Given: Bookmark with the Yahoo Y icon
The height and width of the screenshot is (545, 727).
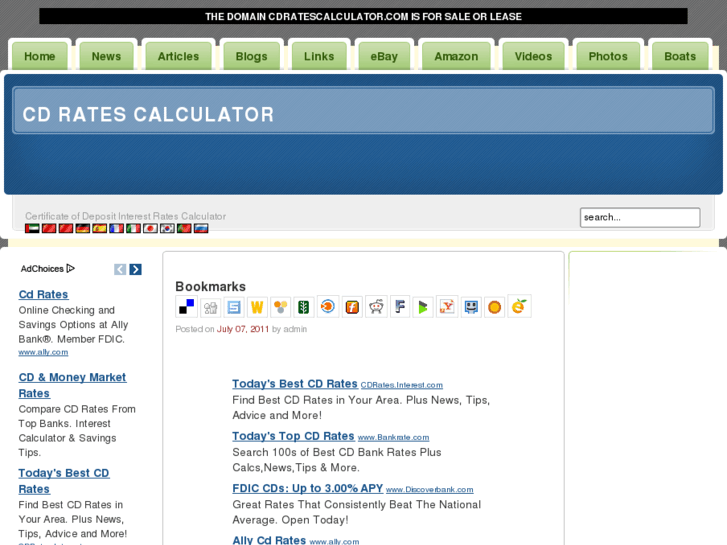Looking at the screenshot, I should coord(447,307).
